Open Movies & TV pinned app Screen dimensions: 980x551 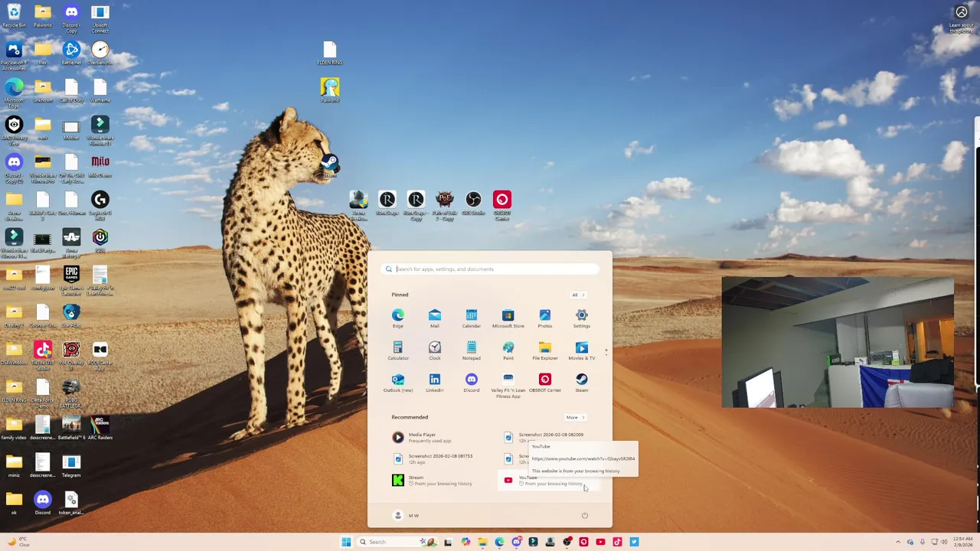(x=582, y=350)
